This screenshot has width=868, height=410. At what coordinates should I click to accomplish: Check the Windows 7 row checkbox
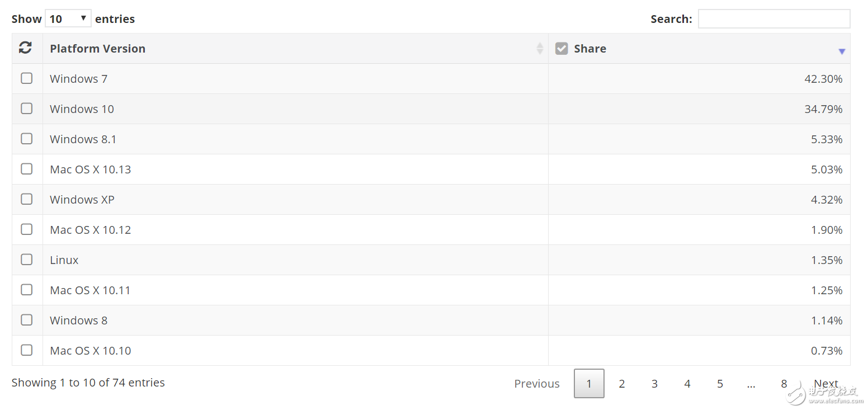(26, 78)
